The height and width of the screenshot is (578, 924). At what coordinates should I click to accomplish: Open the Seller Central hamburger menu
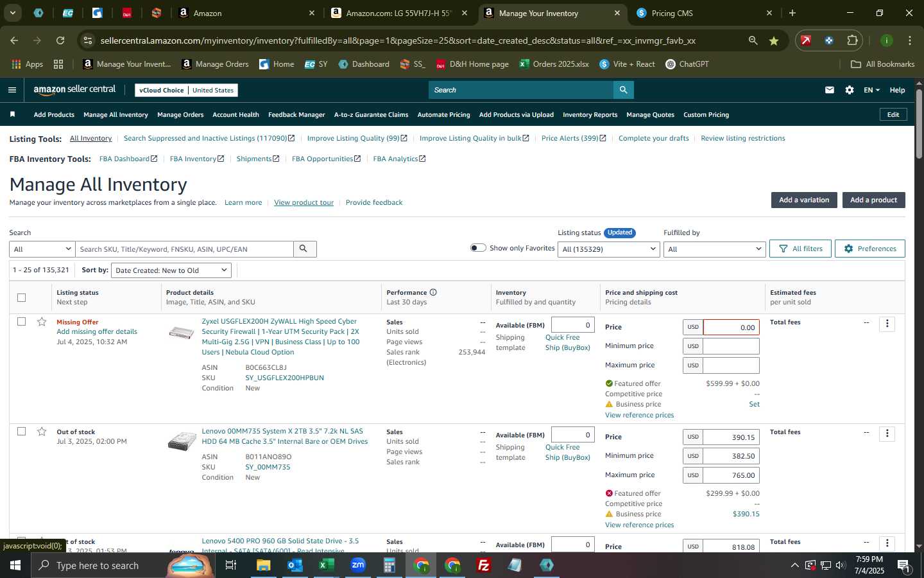[x=12, y=90]
